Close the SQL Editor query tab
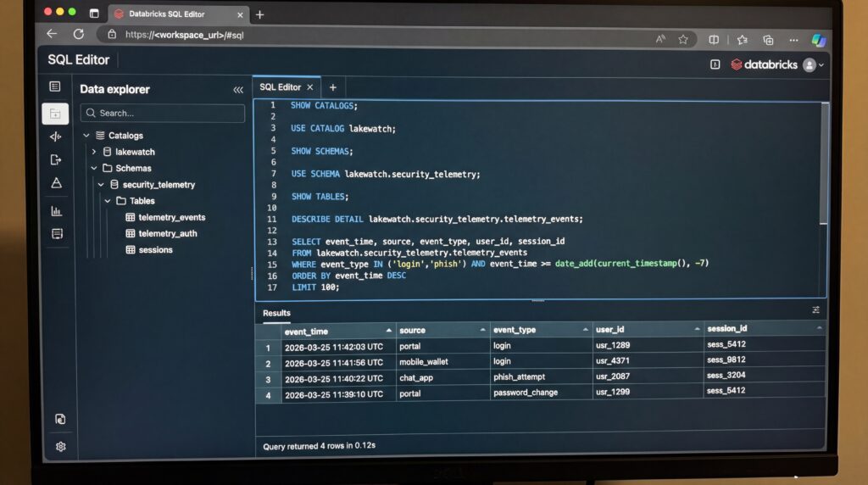 point(310,87)
